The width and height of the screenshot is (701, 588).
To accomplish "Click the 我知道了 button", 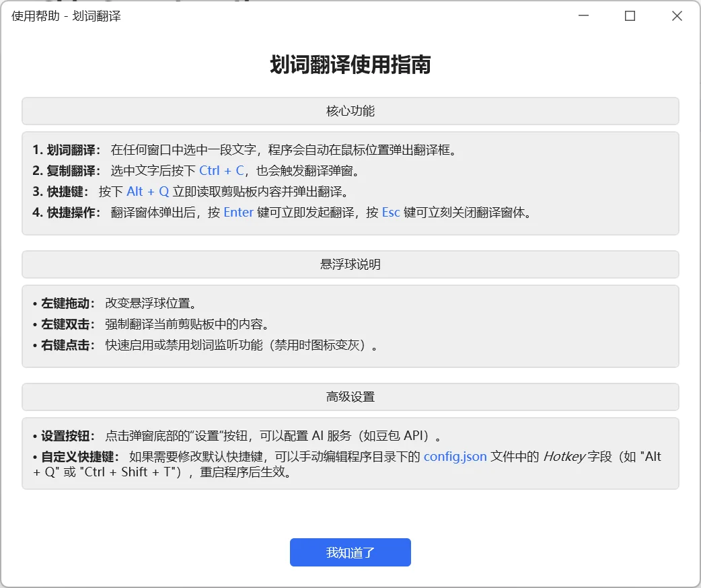I will point(350,552).
